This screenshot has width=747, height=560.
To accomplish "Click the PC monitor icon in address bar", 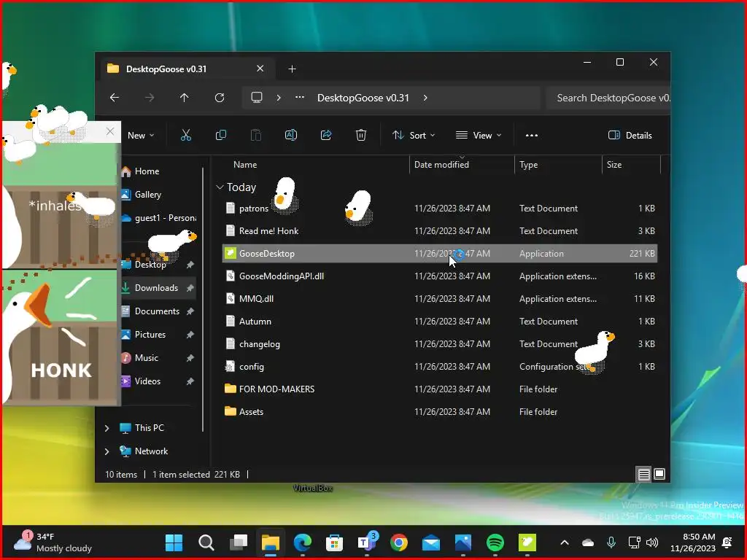I will coord(257,98).
